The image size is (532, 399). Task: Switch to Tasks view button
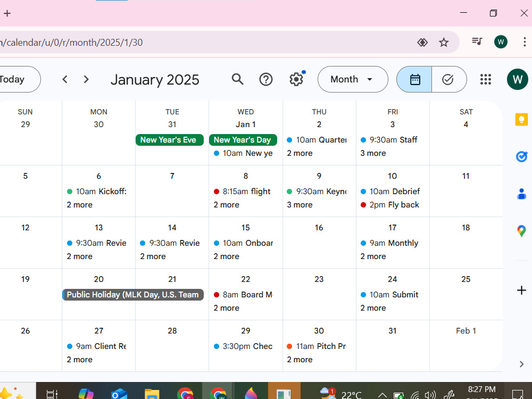448,79
